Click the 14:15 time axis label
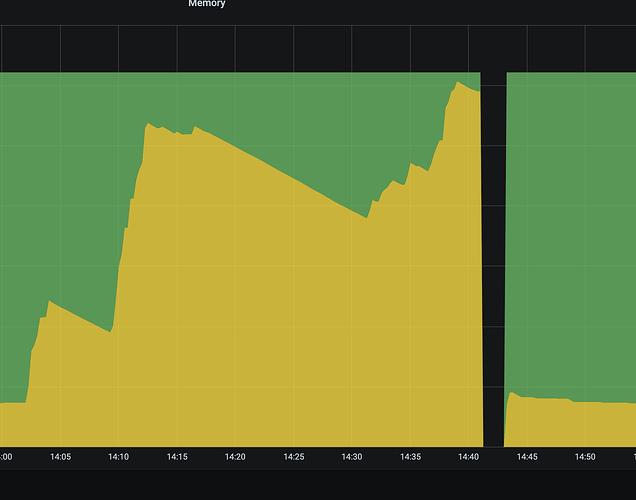Image resolution: width=636 pixels, height=500 pixels. click(x=177, y=457)
